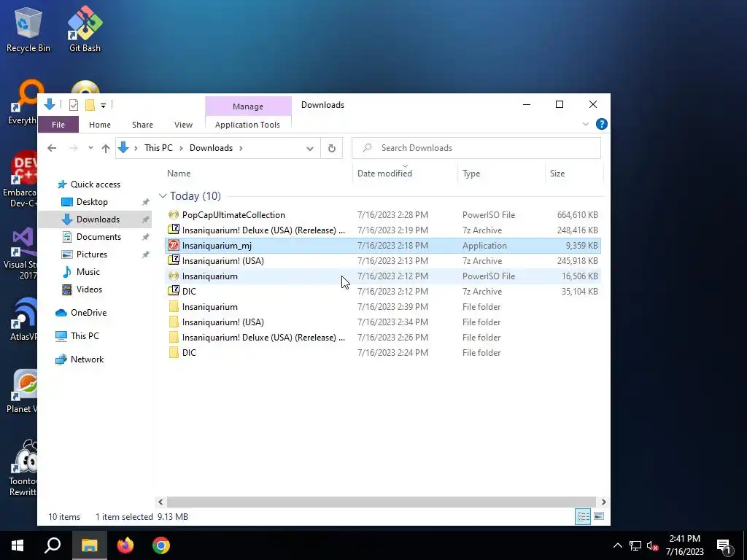The width and height of the screenshot is (747, 560).
Task: Select the Insaniquarium_mj application icon
Action: click(174, 246)
